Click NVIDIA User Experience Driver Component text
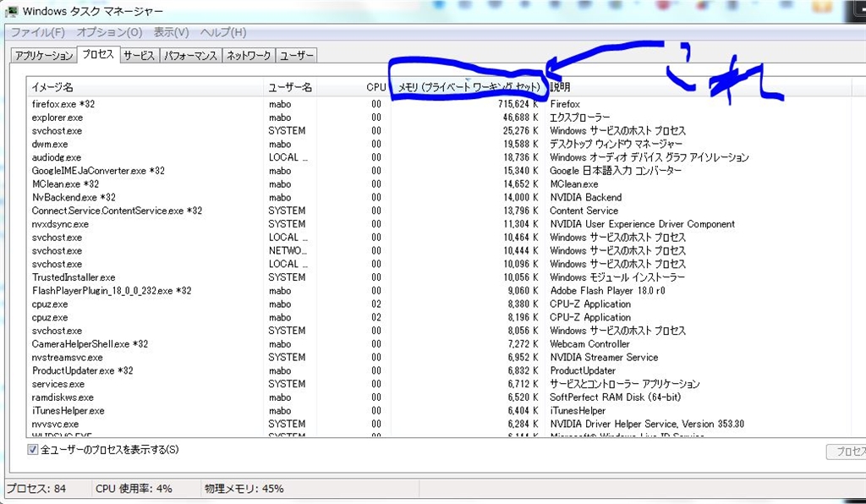866x504 pixels. [x=643, y=224]
